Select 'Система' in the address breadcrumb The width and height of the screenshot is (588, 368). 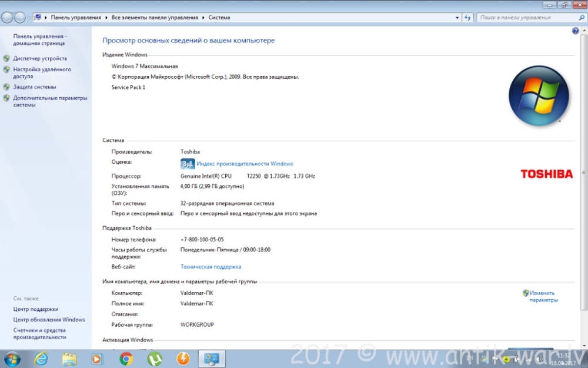click(219, 18)
